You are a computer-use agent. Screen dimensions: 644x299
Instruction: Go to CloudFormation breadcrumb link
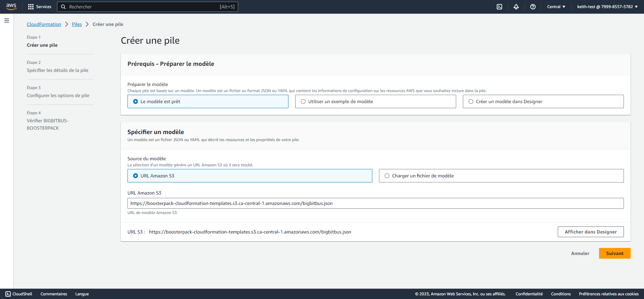click(44, 24)
